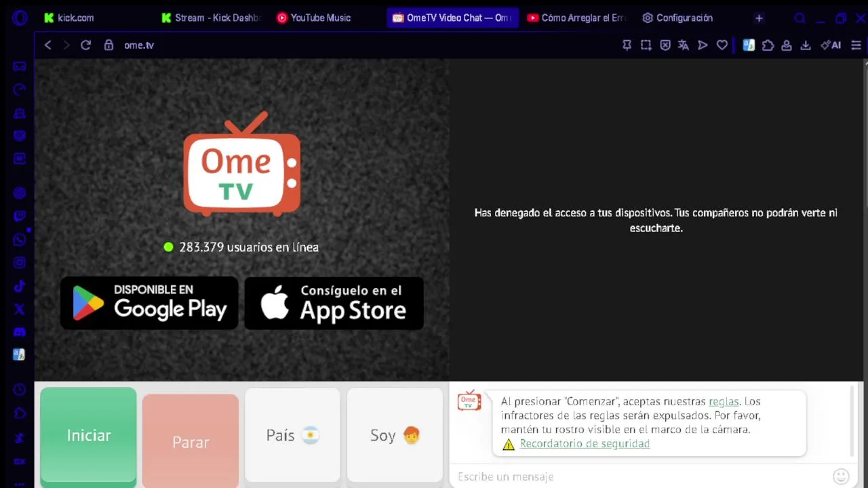Viewport: 868px width, 488px height.
Task: Click the OmeTV logo image
Action: (x=241, y=163)
